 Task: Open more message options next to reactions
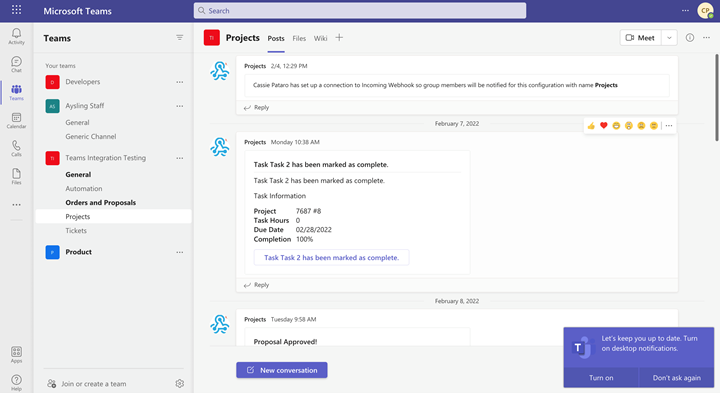coord(669,126)
